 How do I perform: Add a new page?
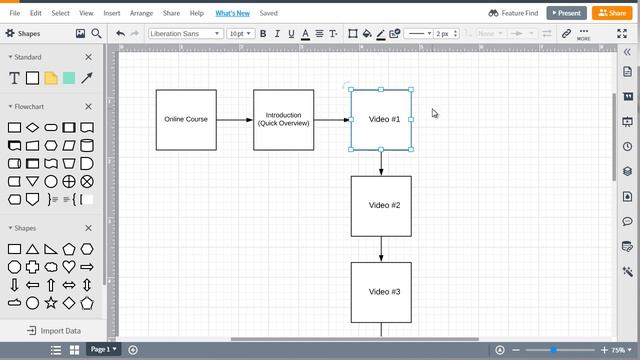coord(133,350)
